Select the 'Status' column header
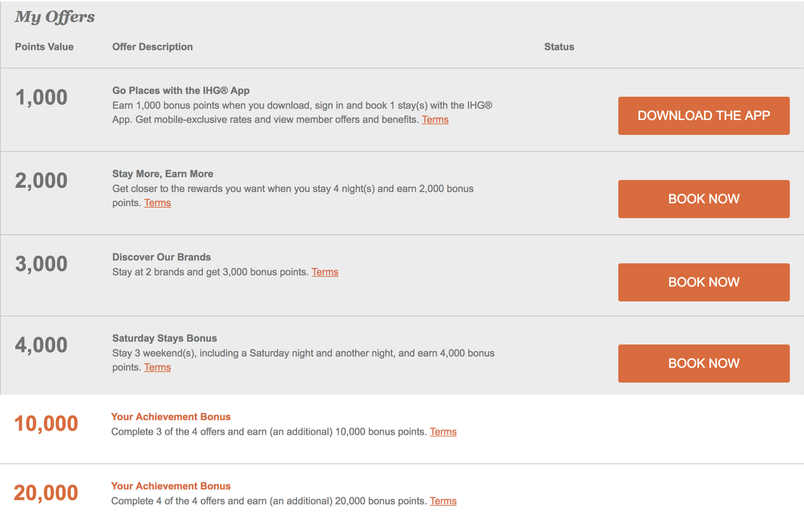Image resolution: width=804 pixels, height=532 pixels. coord(559,47)
